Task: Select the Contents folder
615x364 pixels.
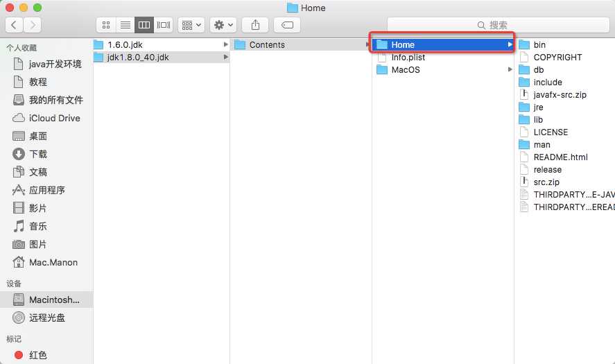Action: click(301, 44)
